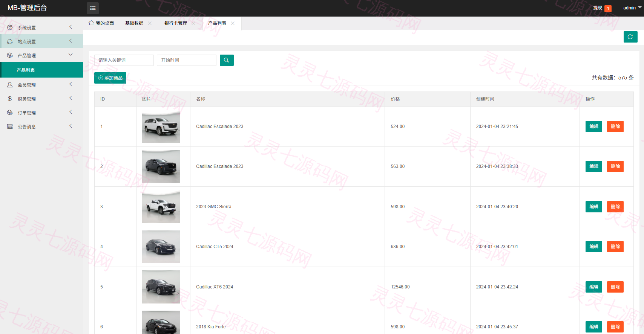644x334 pixels.
Task: Click the finance management dollar icon
Action: 10,99
